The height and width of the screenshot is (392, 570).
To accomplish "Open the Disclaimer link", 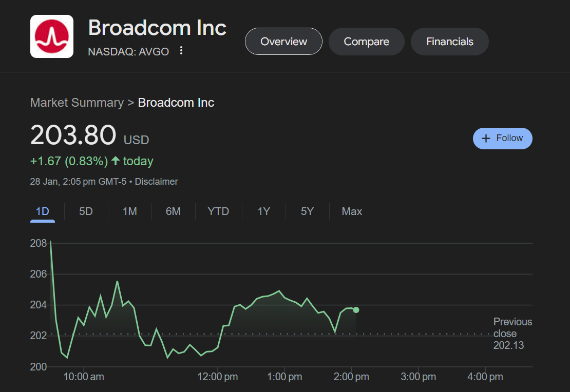I will [x=156, y=182].
